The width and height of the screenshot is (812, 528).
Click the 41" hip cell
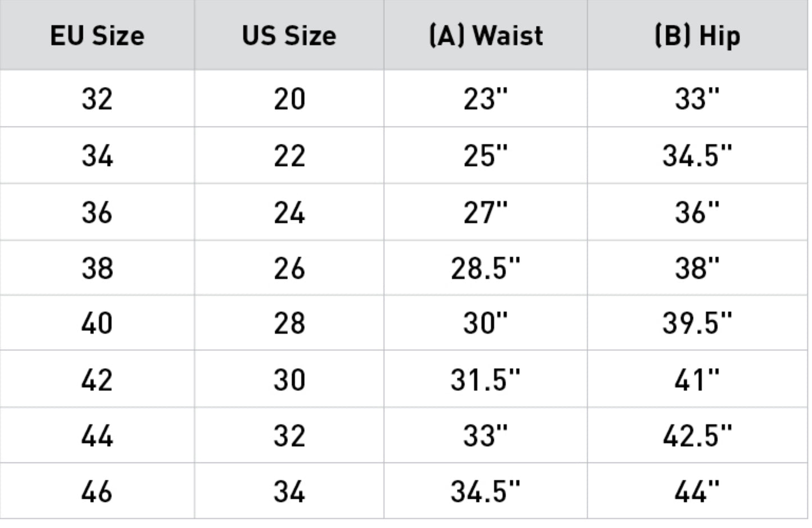[x=697, y=379]
